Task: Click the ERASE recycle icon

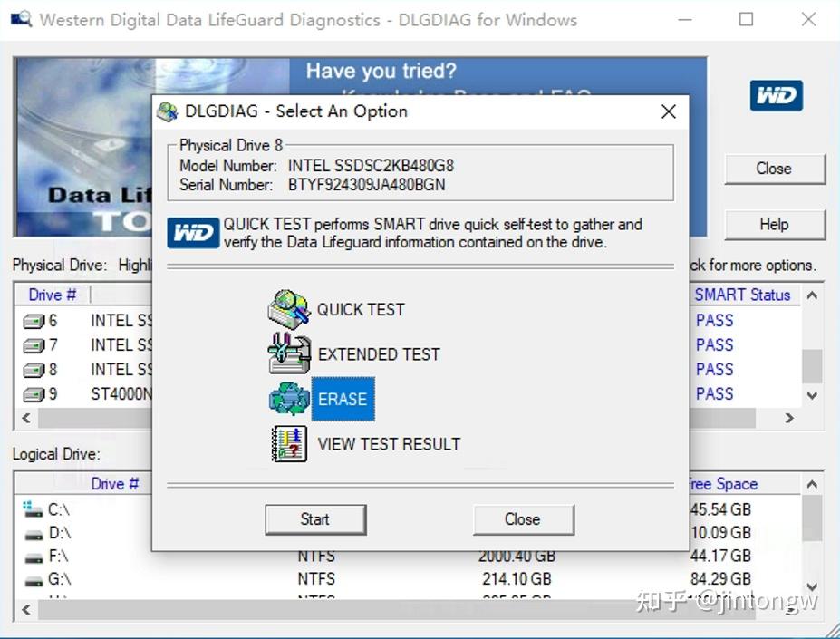Action: tap(289, 399)
